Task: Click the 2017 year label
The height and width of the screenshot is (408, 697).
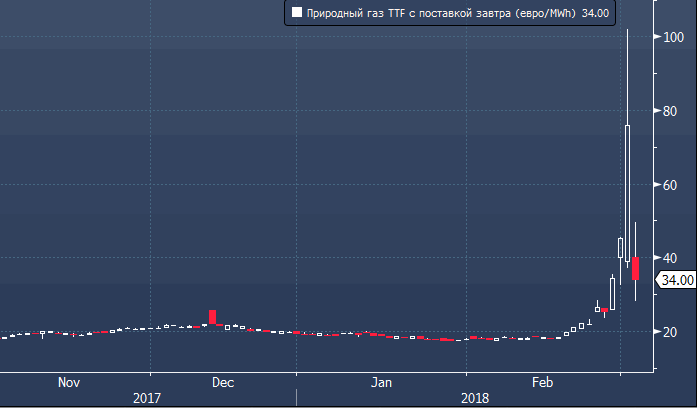Action: (147, 398)
